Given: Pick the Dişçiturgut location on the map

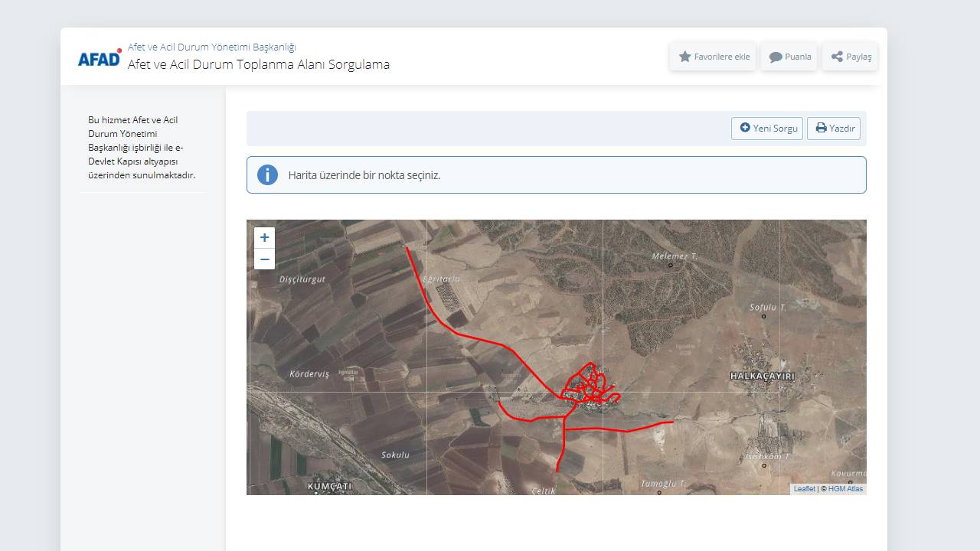Looking at the screenshot, I should click(302, 279).
